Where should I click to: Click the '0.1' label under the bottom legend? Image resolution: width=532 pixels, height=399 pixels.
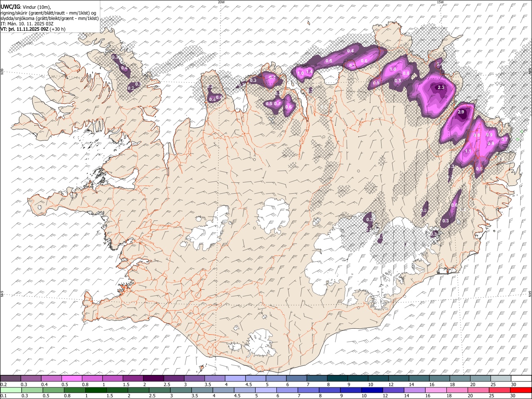[x=3, y=396]
